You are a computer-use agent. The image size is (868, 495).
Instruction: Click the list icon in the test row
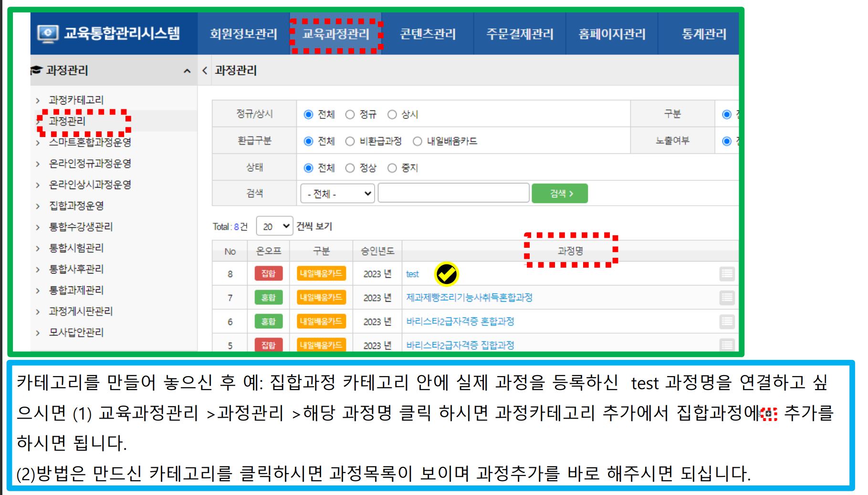click(x=727, y=274)
